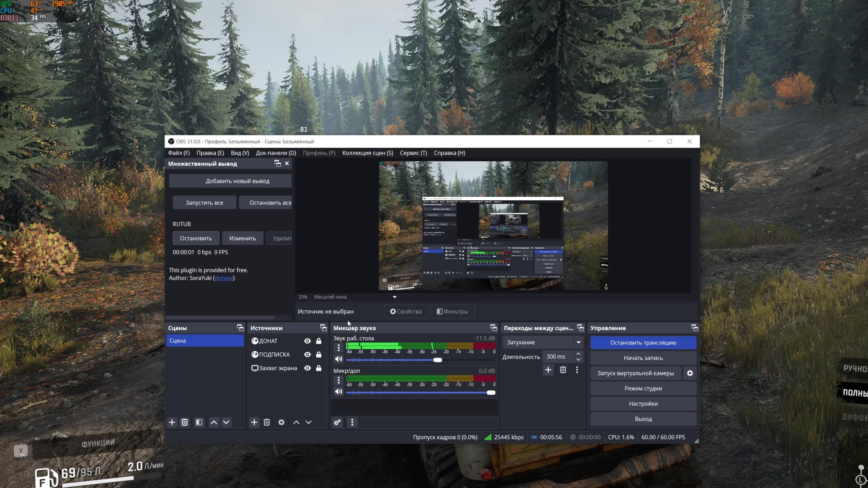Undock the Переходы между сцен panel
Viewport: 868px width, 488px height.
pyautogui.click(x=580, y=328)
